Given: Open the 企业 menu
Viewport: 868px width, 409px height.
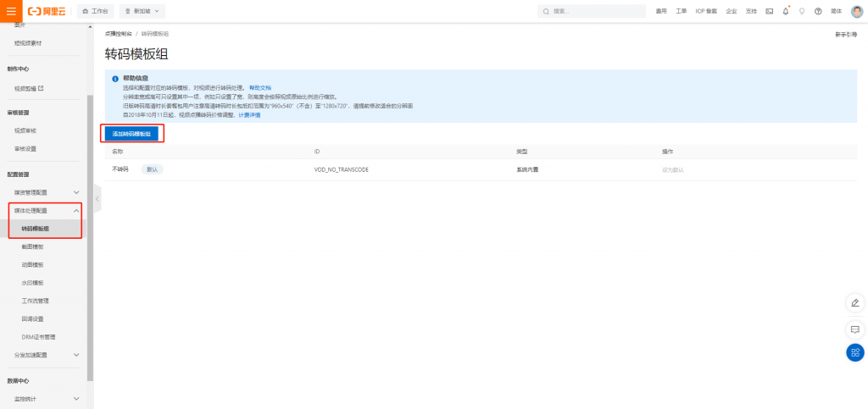Looking at the screenshot, I should (x=732, y=11).
